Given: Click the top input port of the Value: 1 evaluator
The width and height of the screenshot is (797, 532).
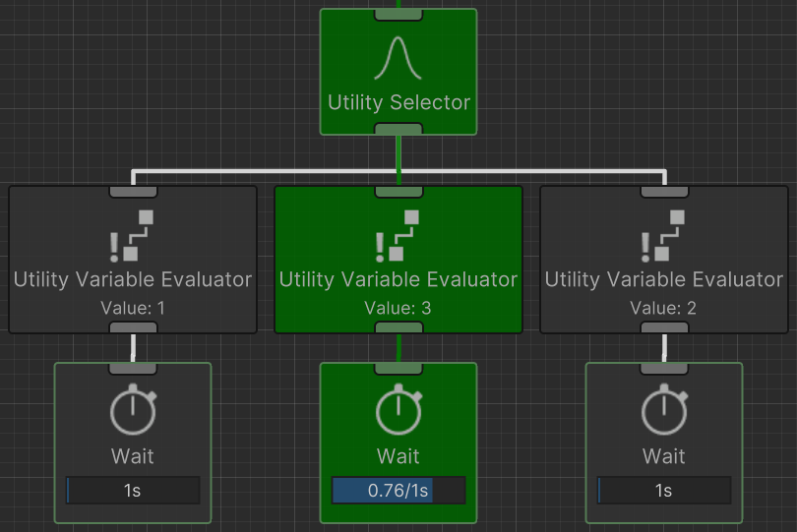Looking at the screenshot, I should (x=133, y=191).
